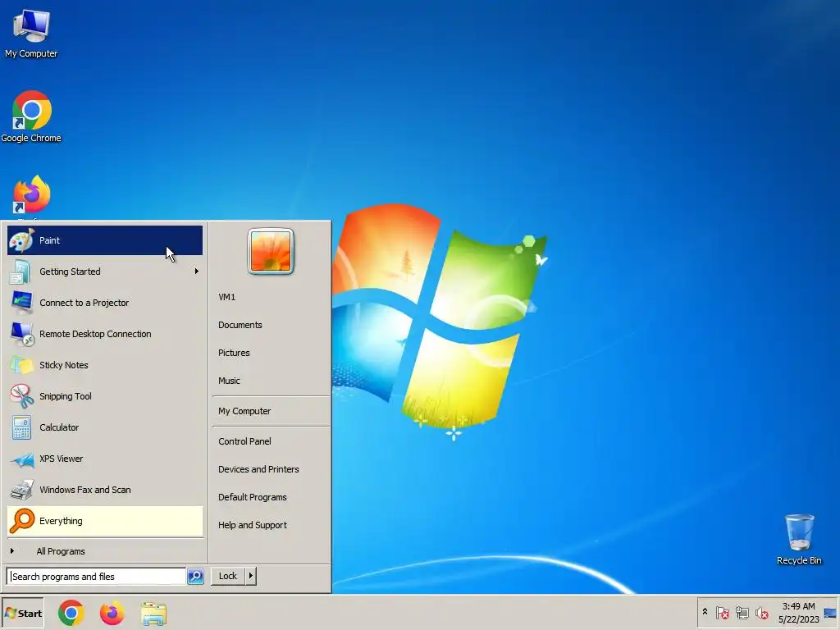Viewport: 840px width, 630px height.
Task: Click the Remote Desktop Connection icon
Action: (x=22, y=334)
